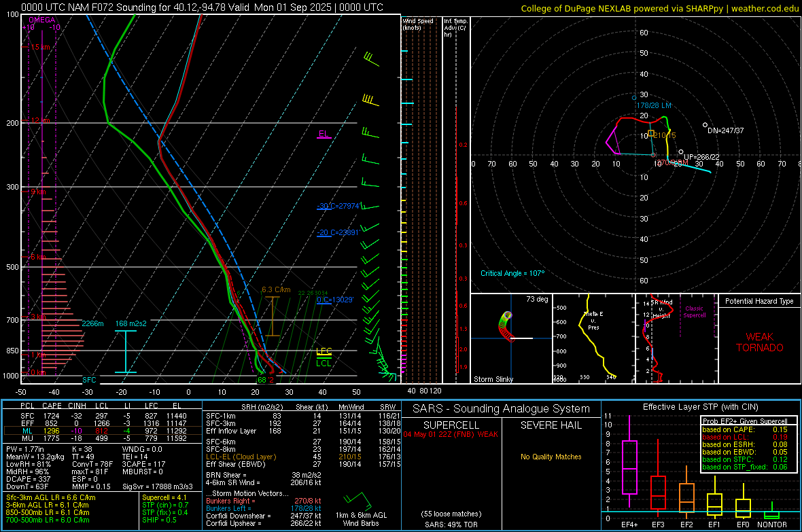The width and height of the screenshot is (802, 532).
Task: Click the Potential Hazard Type header
Action: (x=760, y=301)
